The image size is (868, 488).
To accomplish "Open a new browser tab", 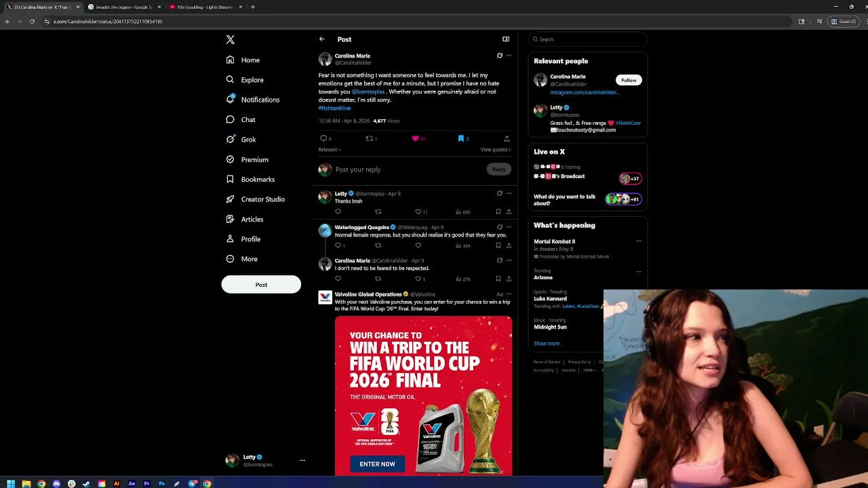I will point(253,7).
